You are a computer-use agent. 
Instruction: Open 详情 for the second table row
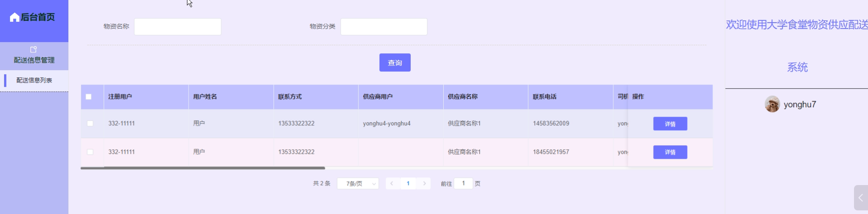(670, 152)
